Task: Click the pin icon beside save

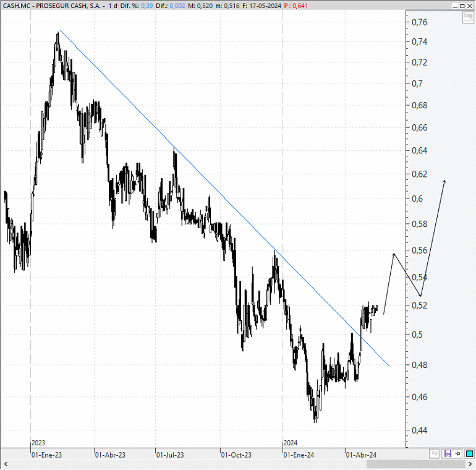Action: tap(458, 454)
